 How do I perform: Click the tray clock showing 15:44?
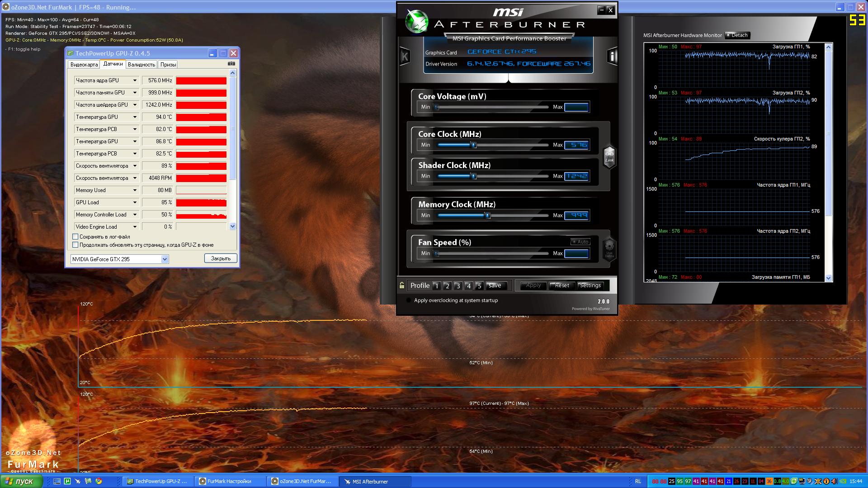tap(856, 481)
